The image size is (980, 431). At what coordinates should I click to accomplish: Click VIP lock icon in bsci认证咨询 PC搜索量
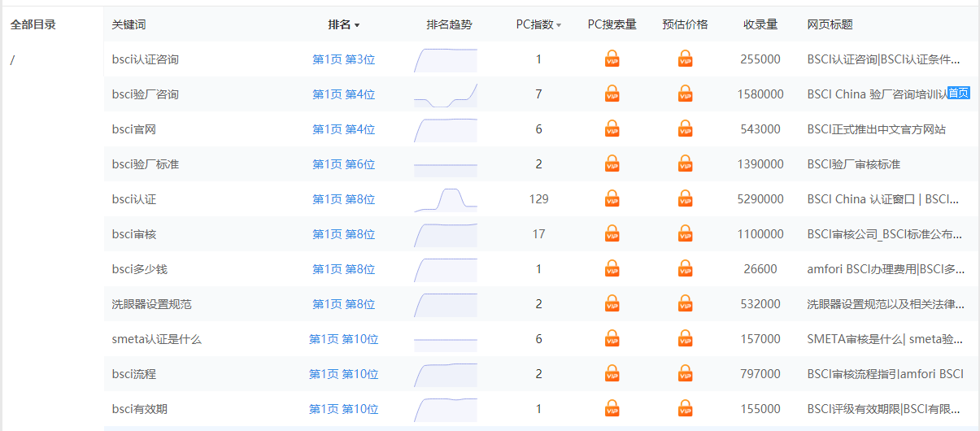(x=612, y=59)
